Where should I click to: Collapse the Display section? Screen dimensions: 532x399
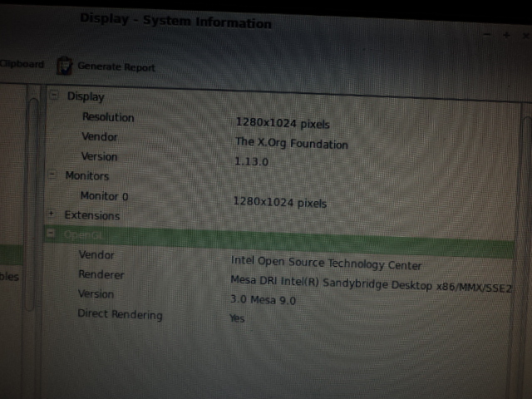[x=54, y=95]
